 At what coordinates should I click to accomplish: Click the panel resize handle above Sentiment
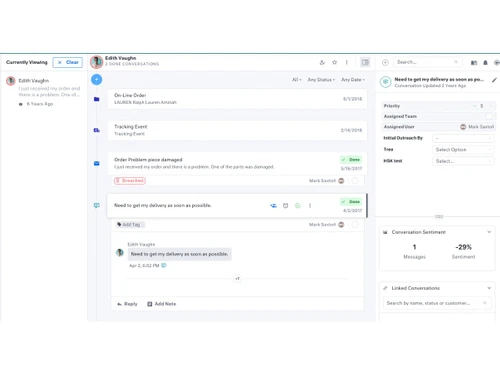tap(439, 217)
